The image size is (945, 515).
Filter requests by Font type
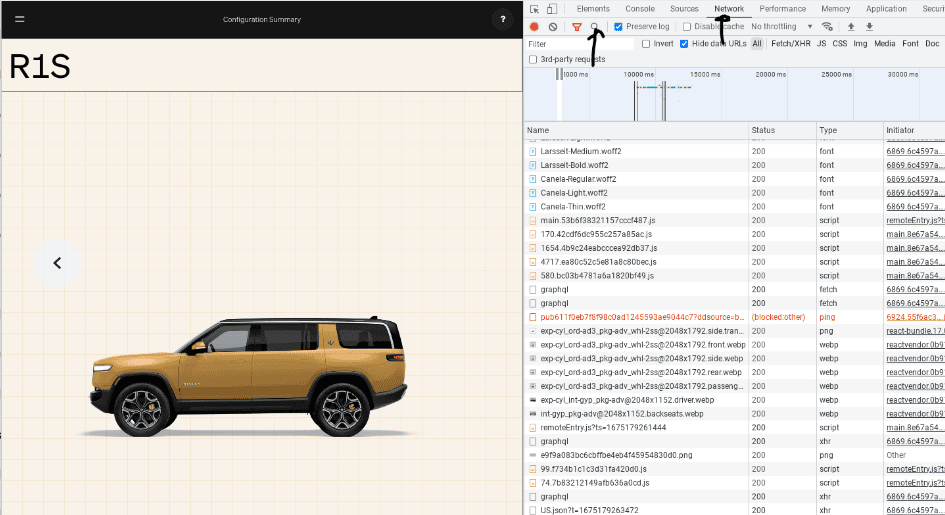coord(910,44)
